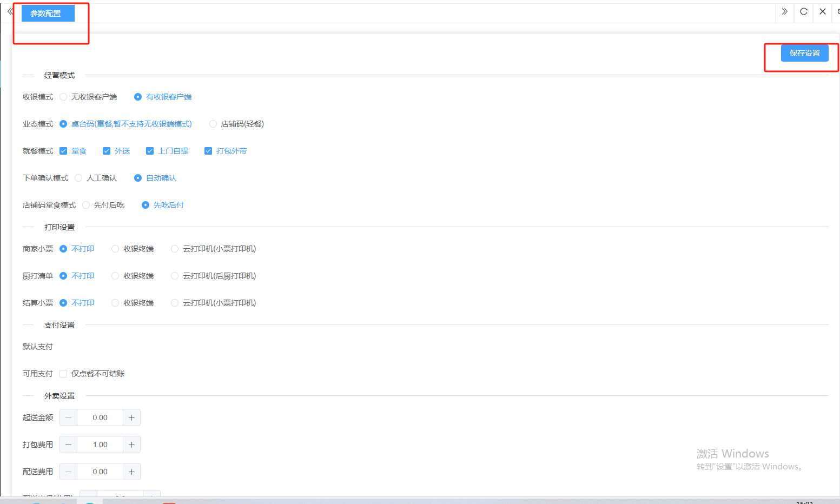The image size is (840, 504).
Task: Select 无收银客户端 radio option
Action: [x=63, y=97]
